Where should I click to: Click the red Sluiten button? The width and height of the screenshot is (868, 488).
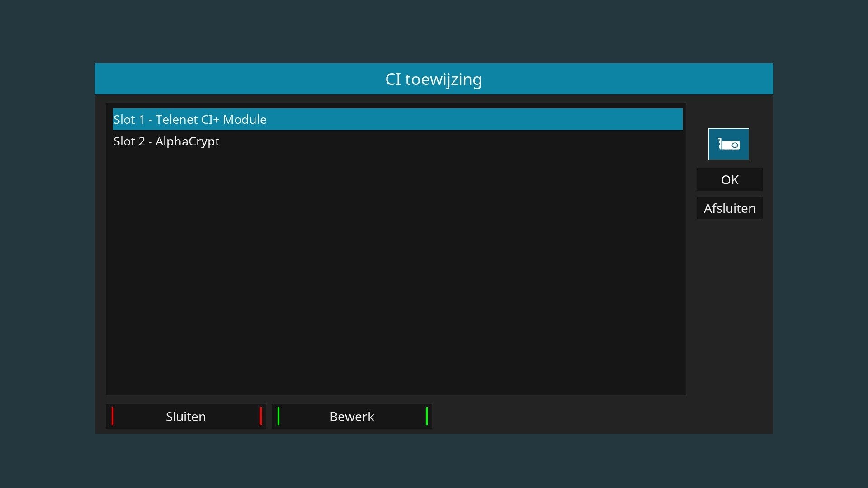click(x=186, y=416)
